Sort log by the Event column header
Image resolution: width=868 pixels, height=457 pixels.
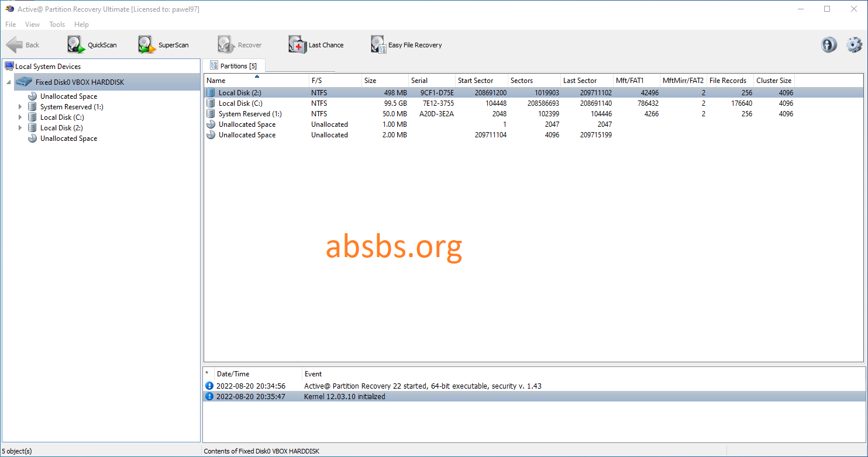[x=583, y=374]
